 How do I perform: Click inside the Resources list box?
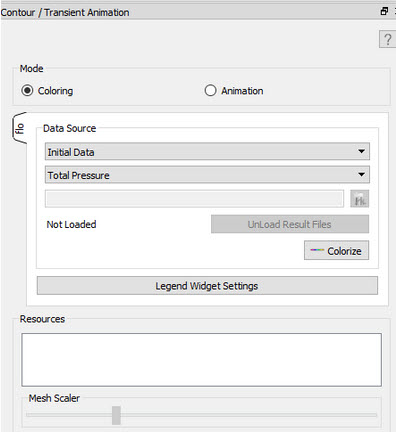(201, 360)
